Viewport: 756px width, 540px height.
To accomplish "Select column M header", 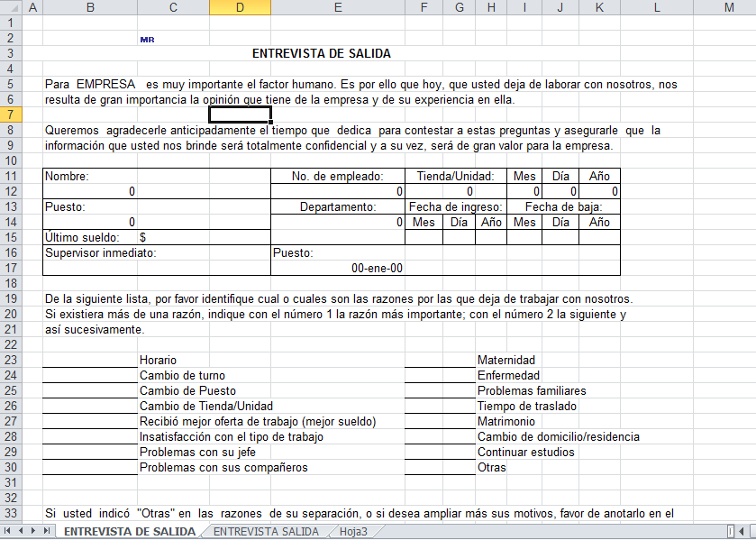I will pyautogui.click(x=724, y=7).
